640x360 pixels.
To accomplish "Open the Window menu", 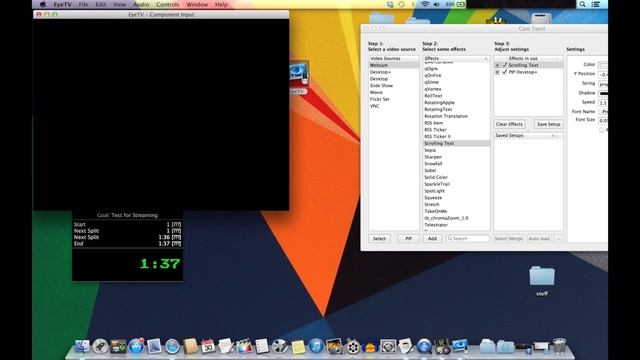I will (197, 4).
